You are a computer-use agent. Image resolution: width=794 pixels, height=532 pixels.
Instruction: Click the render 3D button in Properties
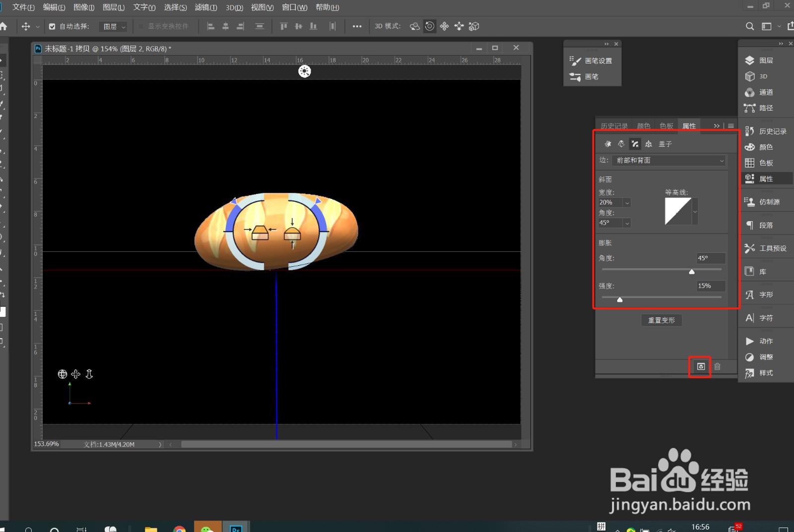(701, 367)
